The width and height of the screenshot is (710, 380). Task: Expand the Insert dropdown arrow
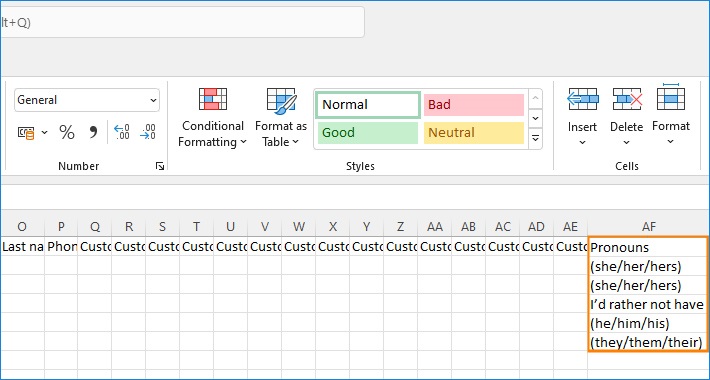click(582, 143)
